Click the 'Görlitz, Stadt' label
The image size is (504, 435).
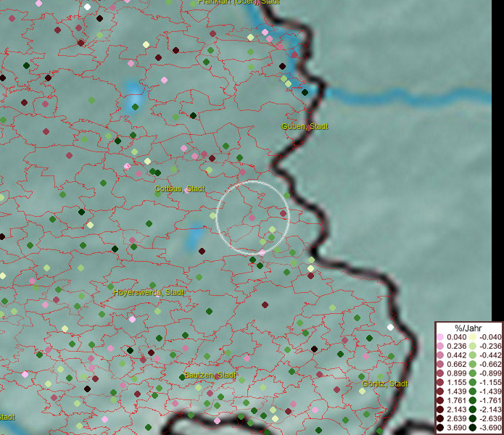point(385,384)
